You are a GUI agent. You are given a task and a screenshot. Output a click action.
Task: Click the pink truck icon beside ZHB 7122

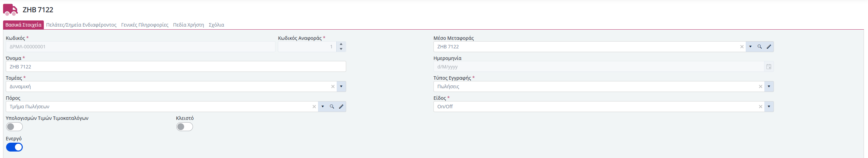pyautogui.click(x=10, y=10)
